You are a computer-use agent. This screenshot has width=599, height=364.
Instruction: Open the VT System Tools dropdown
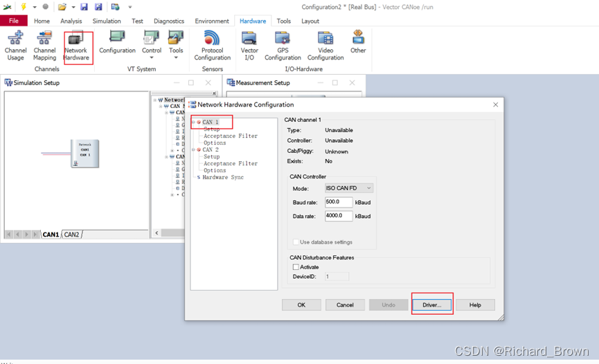(x=176, y=45)
